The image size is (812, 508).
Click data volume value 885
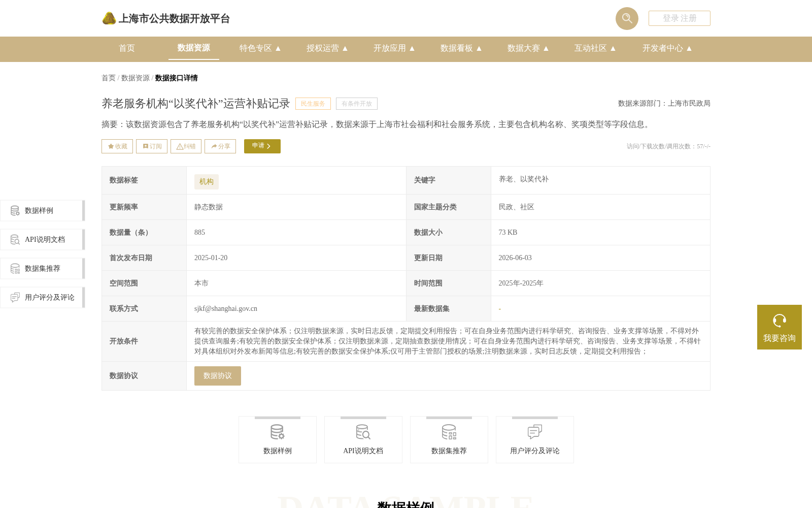point(200,233)
